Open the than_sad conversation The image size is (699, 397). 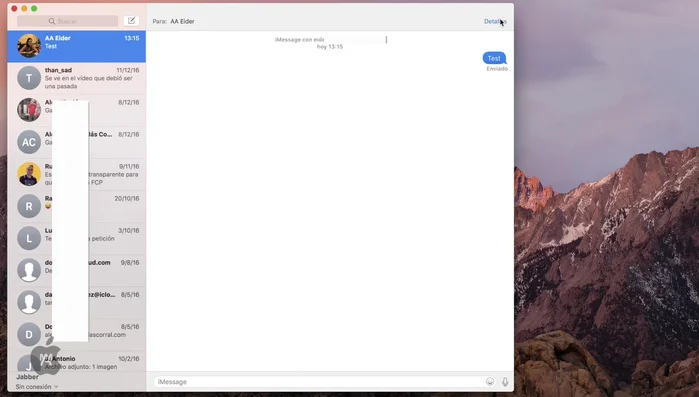[x=77, y=78]
